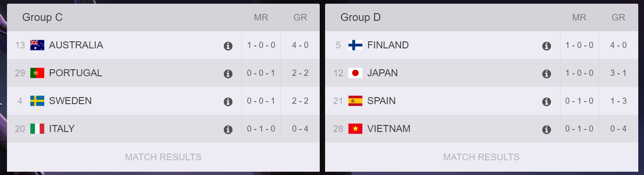Open the info icon for Australia

228,46
